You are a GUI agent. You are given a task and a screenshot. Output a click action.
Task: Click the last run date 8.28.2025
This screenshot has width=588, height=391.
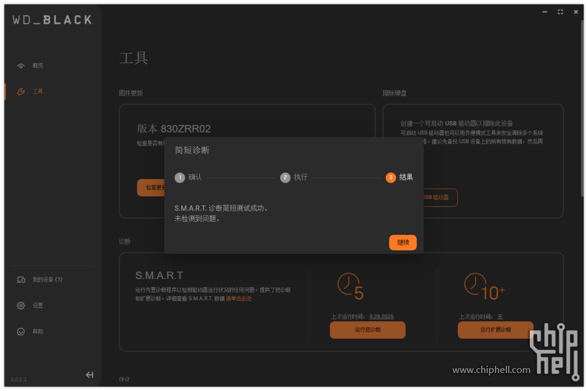pos(382,317)
